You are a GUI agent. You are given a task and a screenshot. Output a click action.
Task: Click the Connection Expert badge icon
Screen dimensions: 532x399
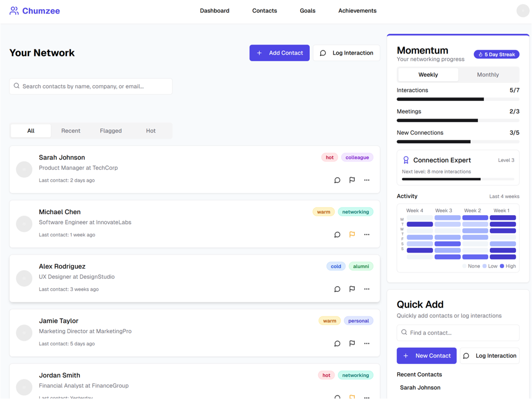(x=406, y=160)
